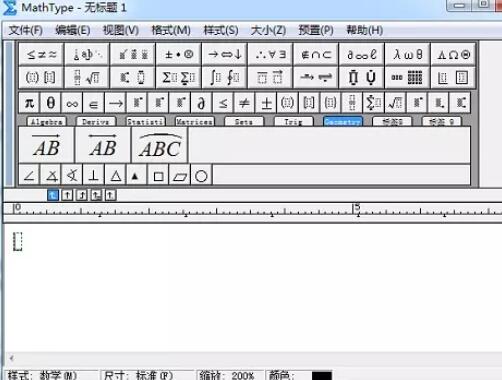Select the Geometry tab
The height and width of the screenshot is (380, 502).
coord(343,121)
